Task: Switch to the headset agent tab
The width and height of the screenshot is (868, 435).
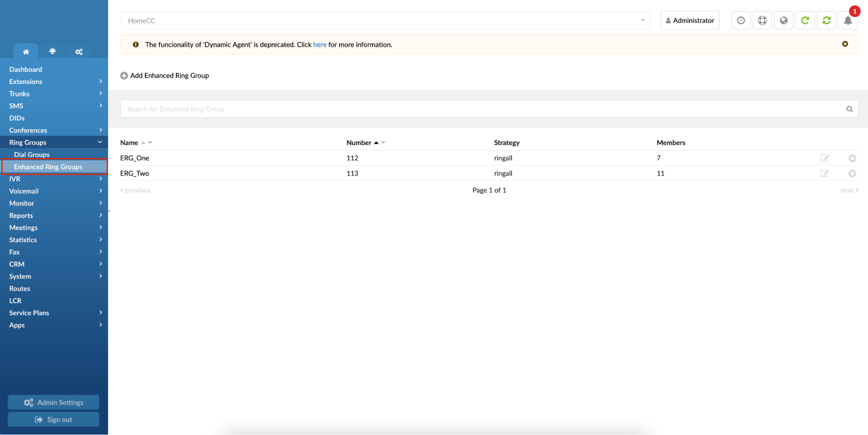Action: [53, 51]
